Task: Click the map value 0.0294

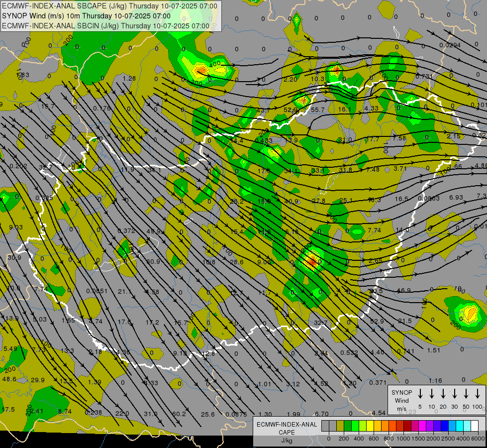Action: coord(450,45)
